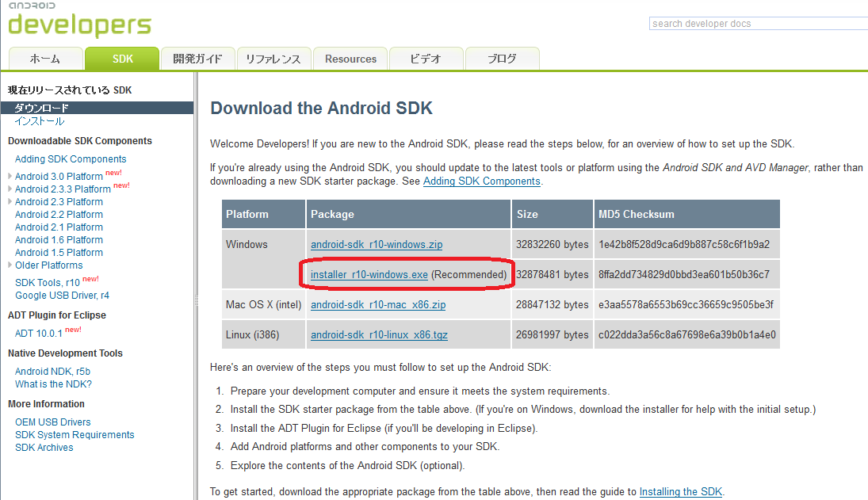Expand the Android 2.3 Platform tree arrow
Image resolution: width=868 pixels, height=500 pixels.
click(x=10, y=201)
